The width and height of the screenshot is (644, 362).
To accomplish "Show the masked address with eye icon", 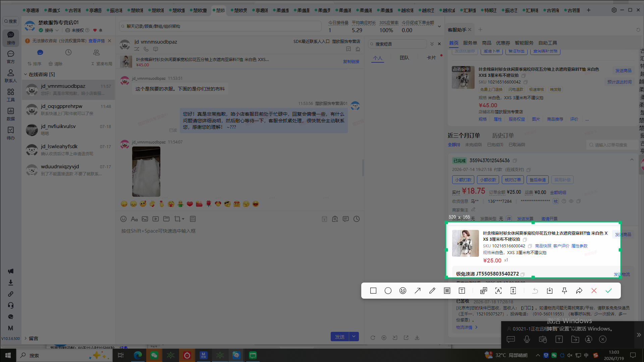I will [571, 201].
